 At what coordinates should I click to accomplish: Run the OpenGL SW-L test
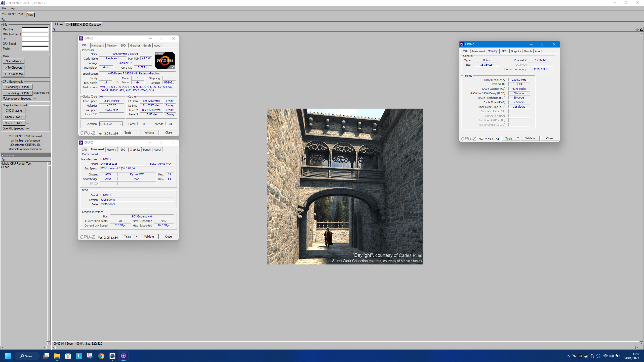[14, 117]
